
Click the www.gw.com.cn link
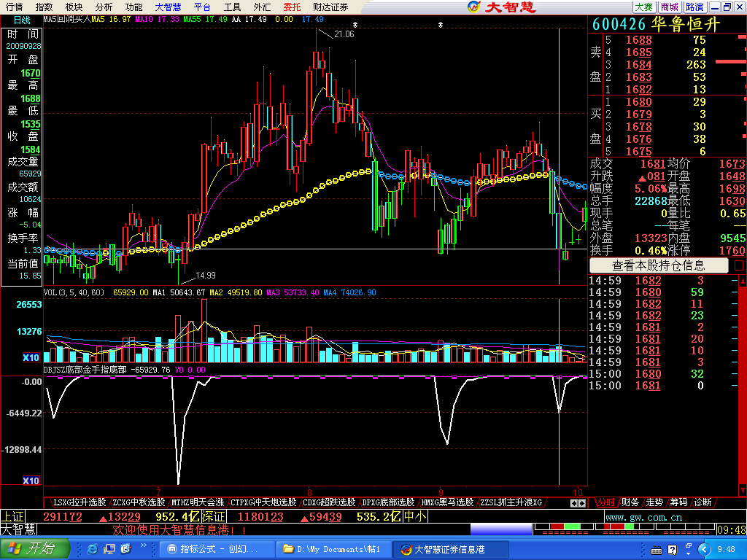tap(643, 517)
